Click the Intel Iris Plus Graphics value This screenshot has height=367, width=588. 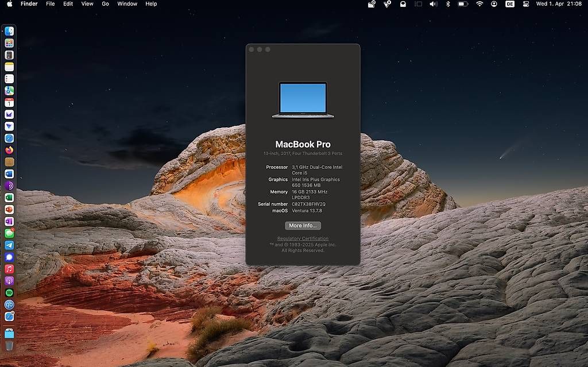point(316,182)
